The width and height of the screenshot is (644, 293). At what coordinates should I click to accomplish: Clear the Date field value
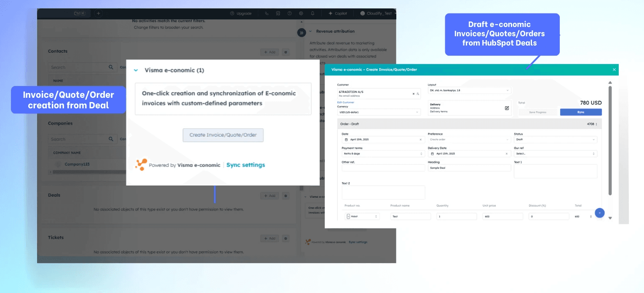[420, 140]
